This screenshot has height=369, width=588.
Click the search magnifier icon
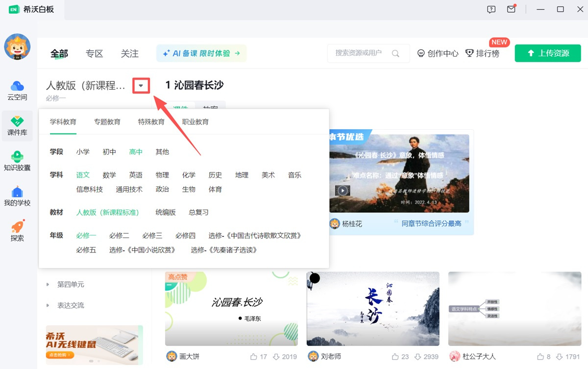tap(395, 53)
